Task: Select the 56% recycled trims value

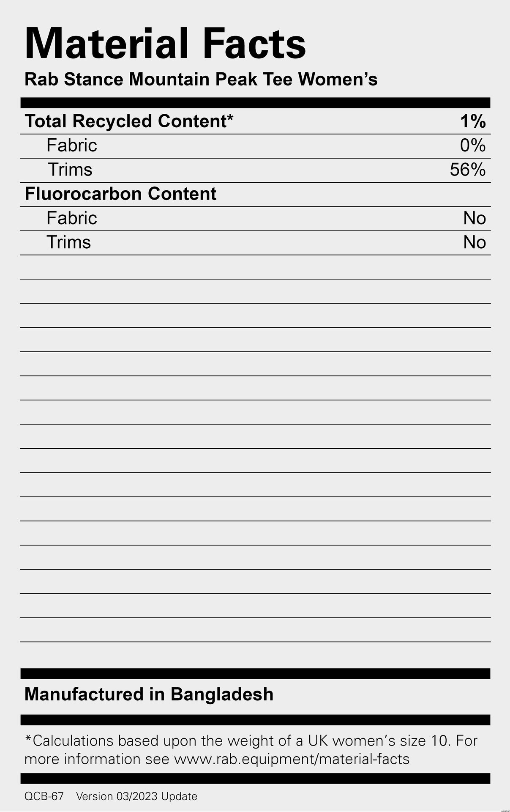Action: point(467,170)
